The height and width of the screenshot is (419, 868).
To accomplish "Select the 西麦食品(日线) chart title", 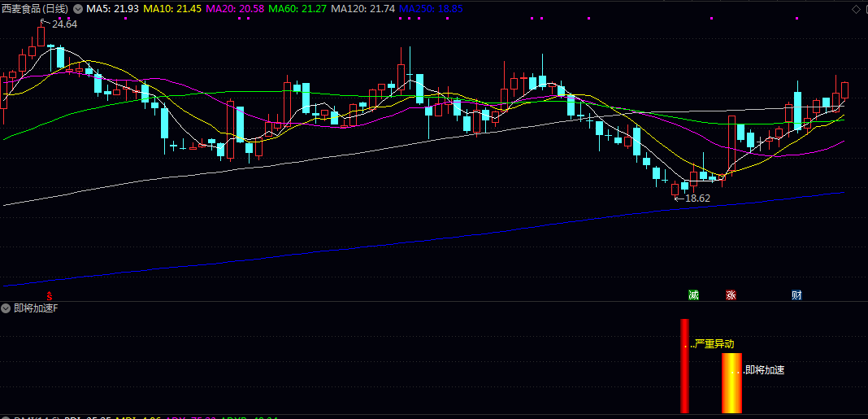I will [35, 9].
